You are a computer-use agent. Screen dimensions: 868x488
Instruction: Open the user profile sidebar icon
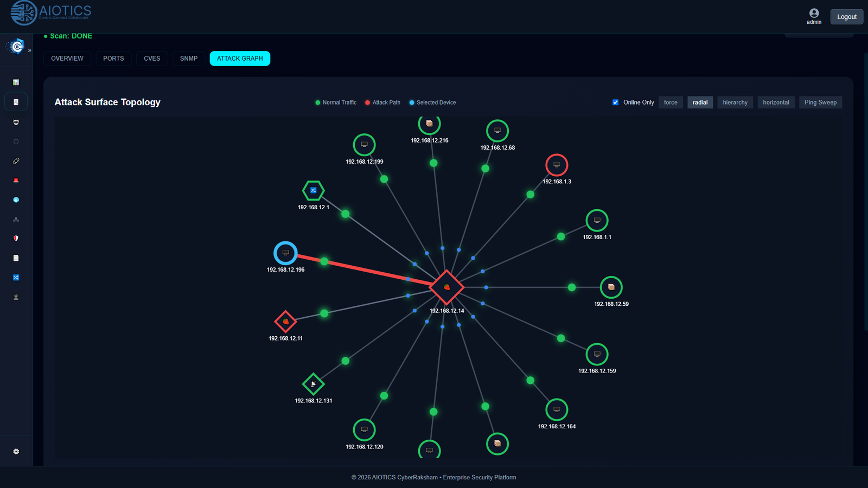click(x=16, y=297)
